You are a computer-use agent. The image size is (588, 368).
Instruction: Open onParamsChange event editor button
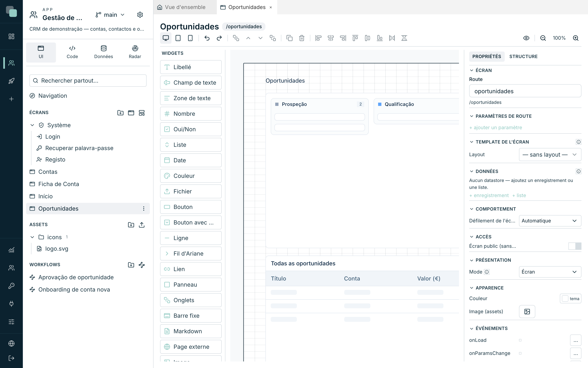coord(575,353)
